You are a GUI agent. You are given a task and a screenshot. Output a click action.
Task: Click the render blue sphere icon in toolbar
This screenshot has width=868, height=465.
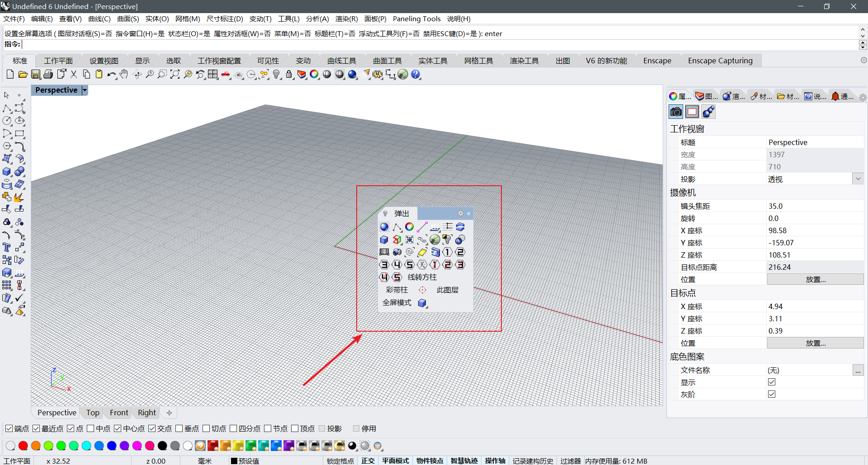click(352, 75)
